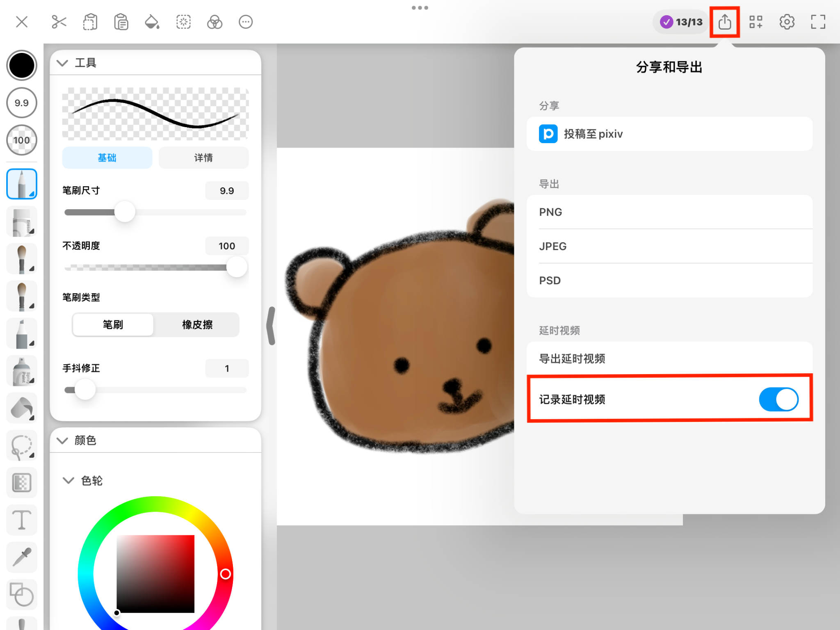Switch brush type to 橡皮擦
This screenshot has height=630, width=840.
click(197, 324)
